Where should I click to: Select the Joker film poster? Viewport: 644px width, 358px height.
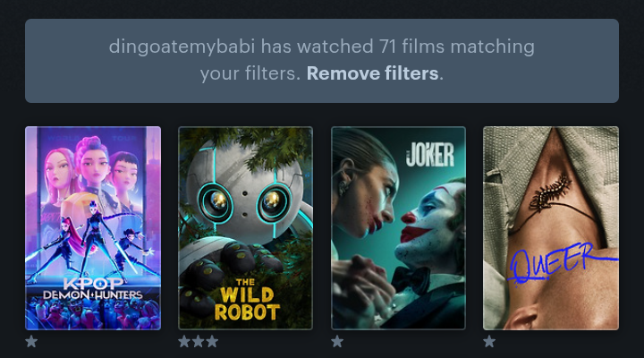pos(398,228)
